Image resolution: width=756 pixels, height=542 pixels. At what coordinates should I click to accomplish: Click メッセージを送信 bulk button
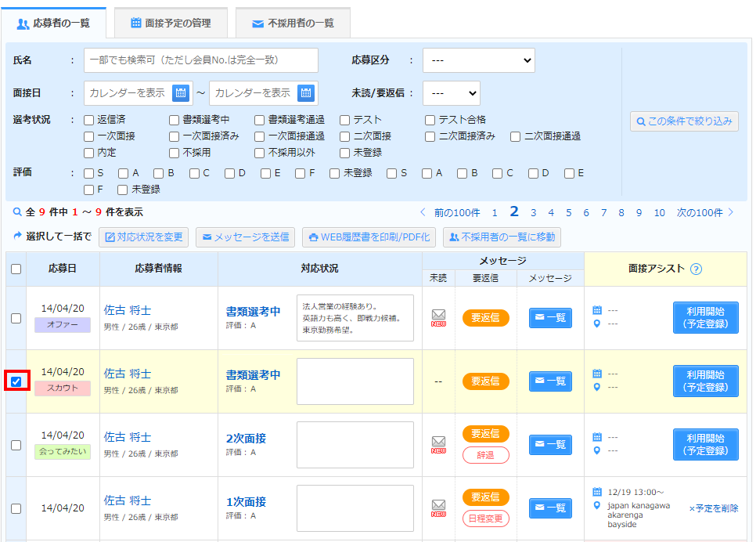246,237
